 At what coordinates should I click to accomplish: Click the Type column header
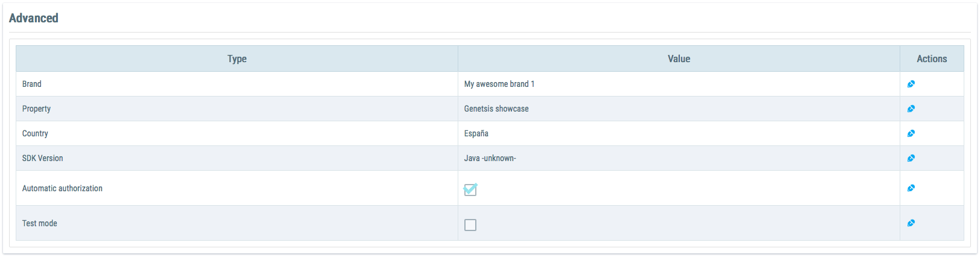(237, 59)
